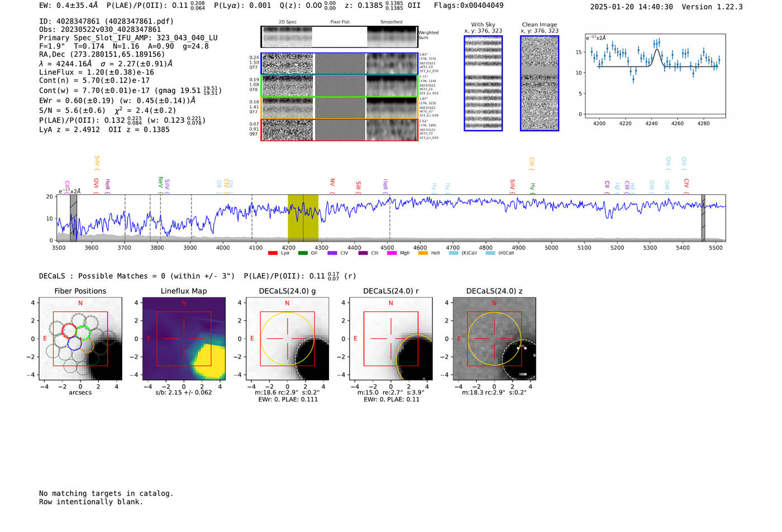The height and width of the screenshot is (532, 782).
Task: Click the '5500' tick on spectrum axis
Action: pyautogui.click(x=716, y=248)
